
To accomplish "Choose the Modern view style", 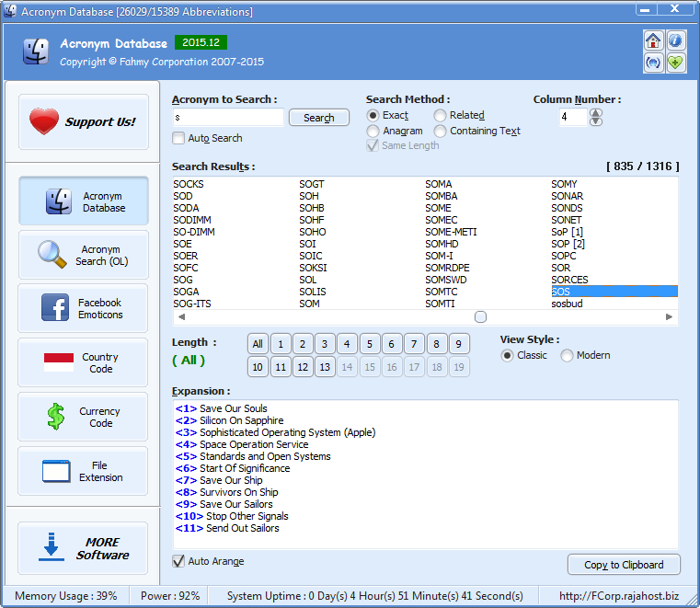I will tap(567, 356).
